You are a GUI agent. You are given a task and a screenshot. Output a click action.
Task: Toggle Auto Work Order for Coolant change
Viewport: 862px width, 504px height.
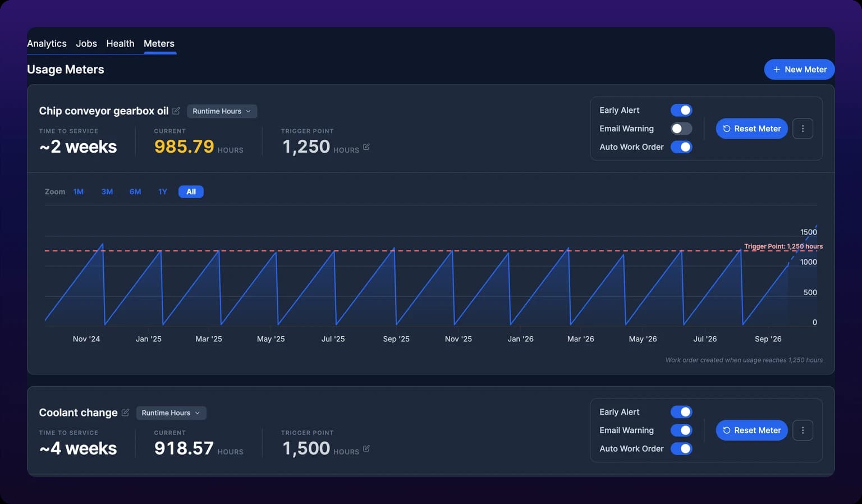pyautogui.click(x=681, y=449)
